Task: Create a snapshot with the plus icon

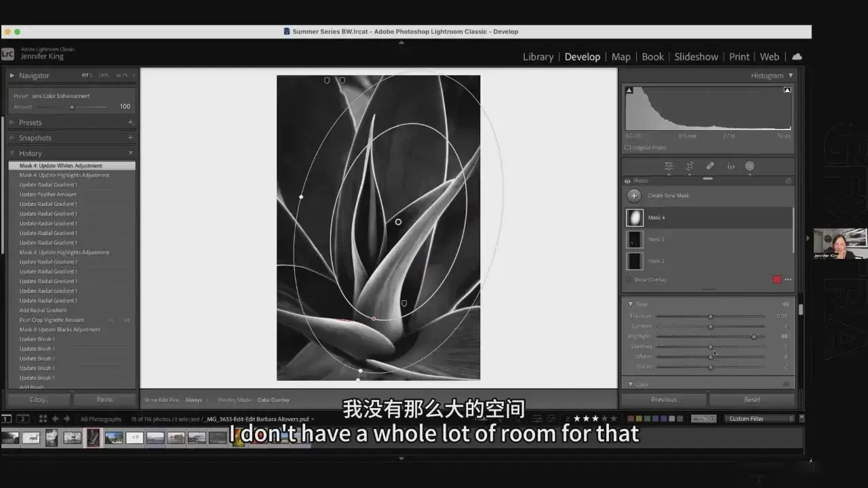Action: point(130,138)
